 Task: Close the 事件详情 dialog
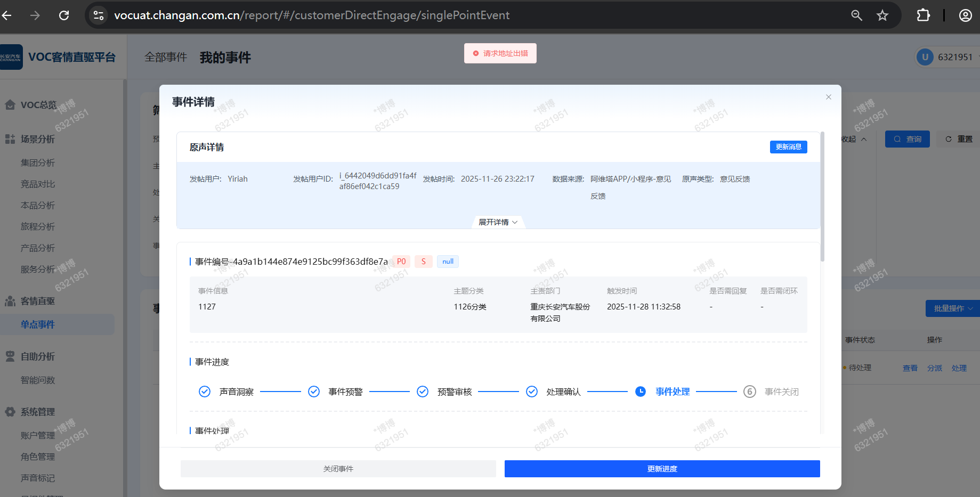pyautogui.click(x=828, y=97)
